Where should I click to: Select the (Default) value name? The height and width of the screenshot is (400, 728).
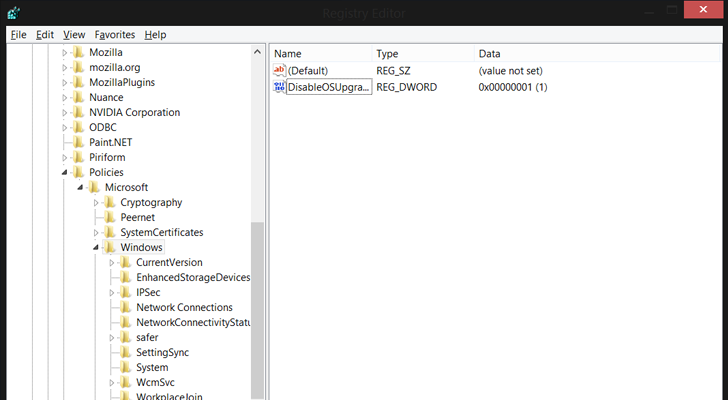point(308,71)
